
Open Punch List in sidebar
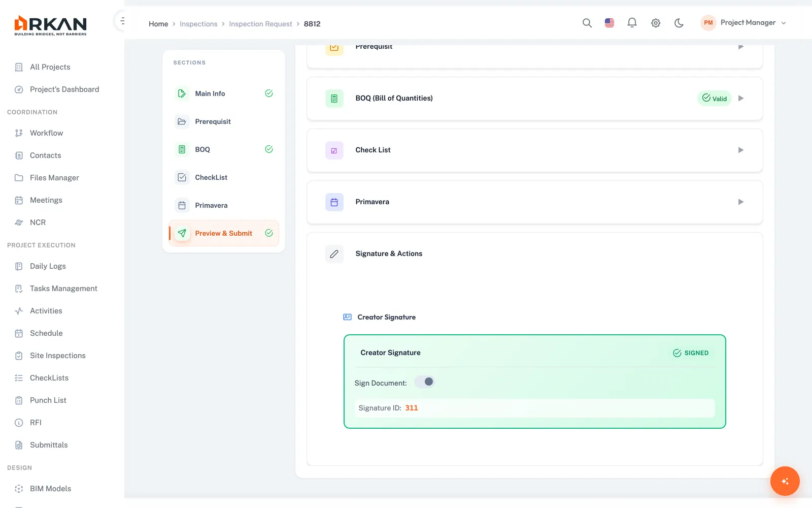(48, 400)
